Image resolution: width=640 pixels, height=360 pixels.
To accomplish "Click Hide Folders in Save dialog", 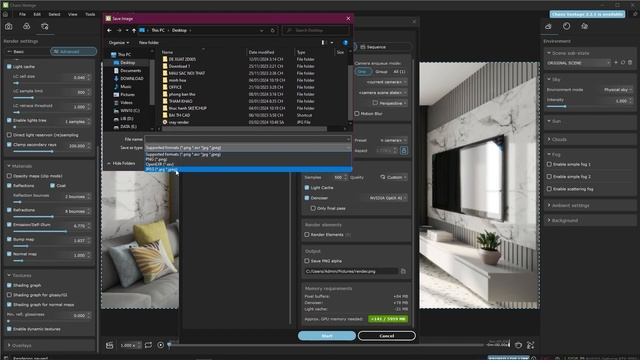I will click(x=121, y=163).
